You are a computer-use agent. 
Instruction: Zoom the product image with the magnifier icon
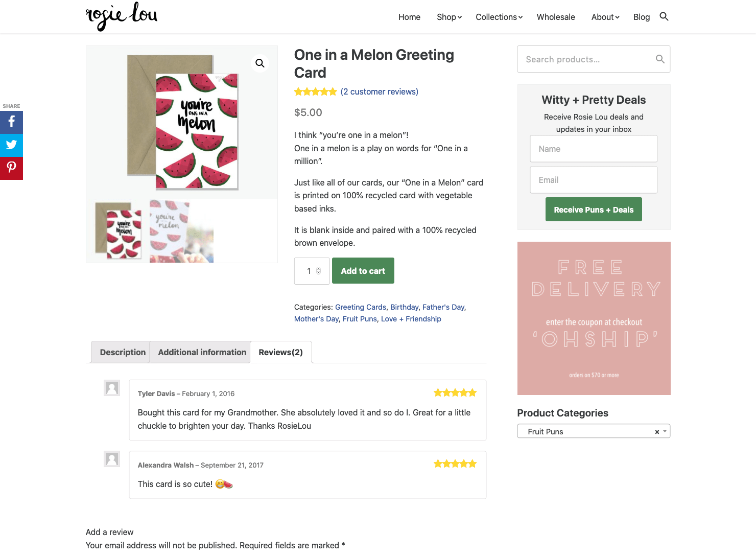[260, 63]
